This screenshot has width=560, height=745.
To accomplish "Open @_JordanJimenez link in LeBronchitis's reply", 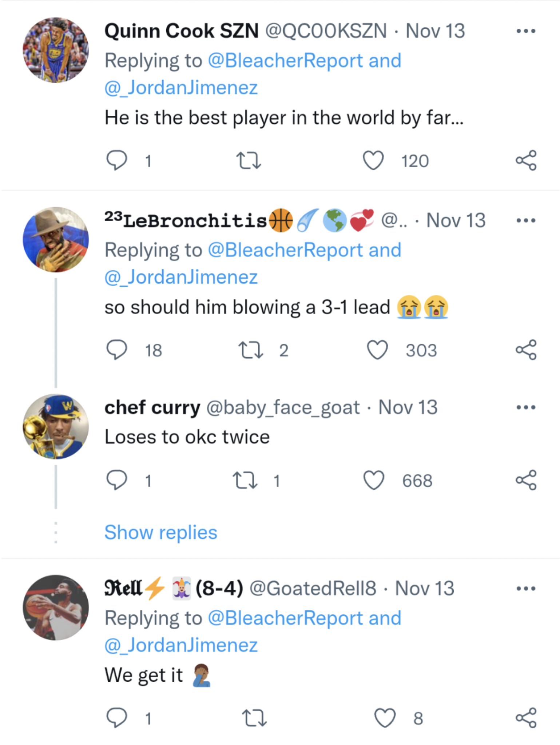I will pyautogui.click(x=181, y=277).
